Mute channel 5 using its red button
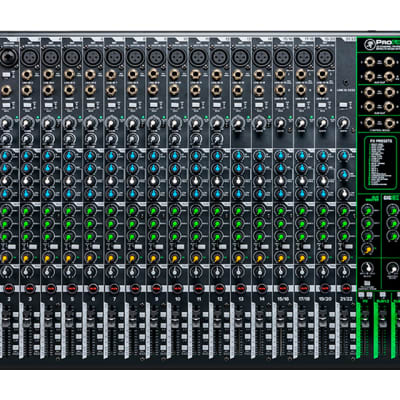 [72, 287]
